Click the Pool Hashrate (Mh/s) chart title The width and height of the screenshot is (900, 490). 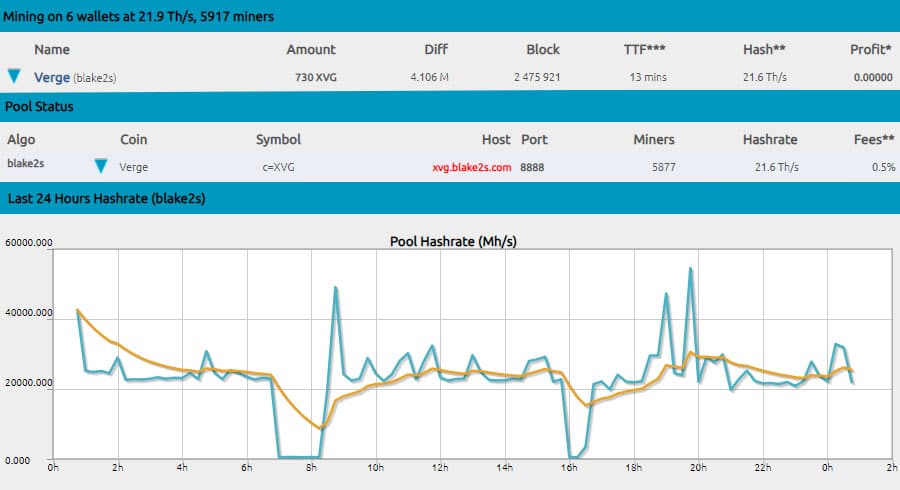[x=451, y=241]
